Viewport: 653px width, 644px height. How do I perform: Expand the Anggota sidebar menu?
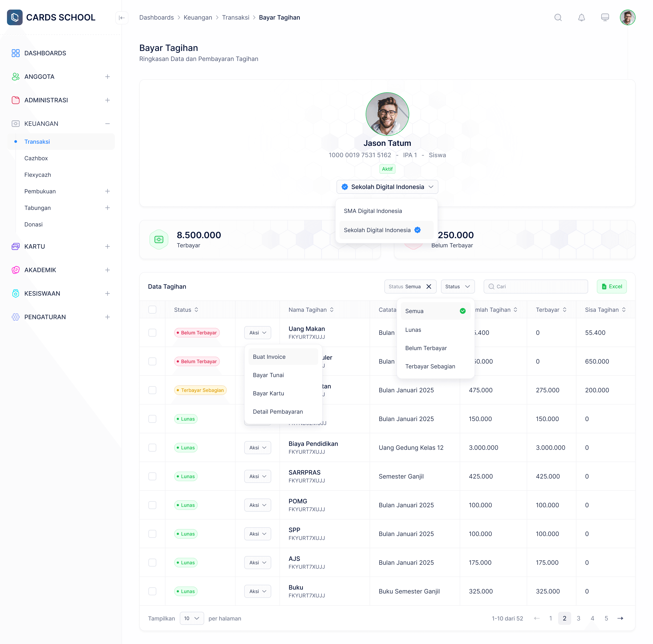click(x=107, y=77)
